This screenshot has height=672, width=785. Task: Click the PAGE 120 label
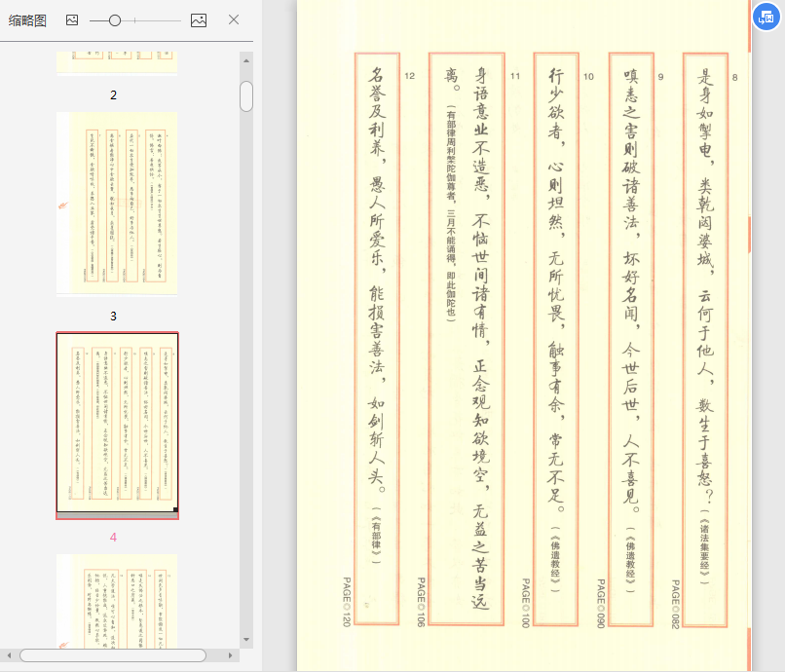pos(347,602)
